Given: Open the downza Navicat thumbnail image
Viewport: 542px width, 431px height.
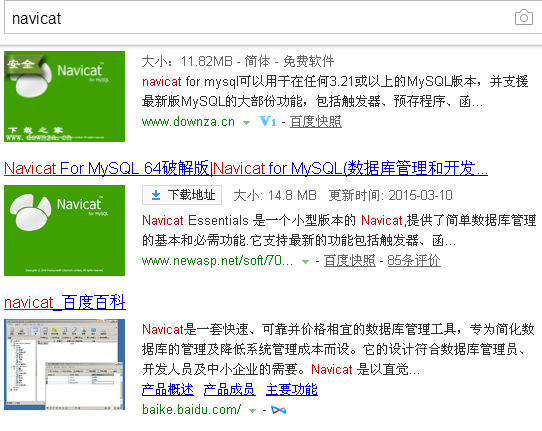Looking at the screenshot, I should [x=64, y=96].
